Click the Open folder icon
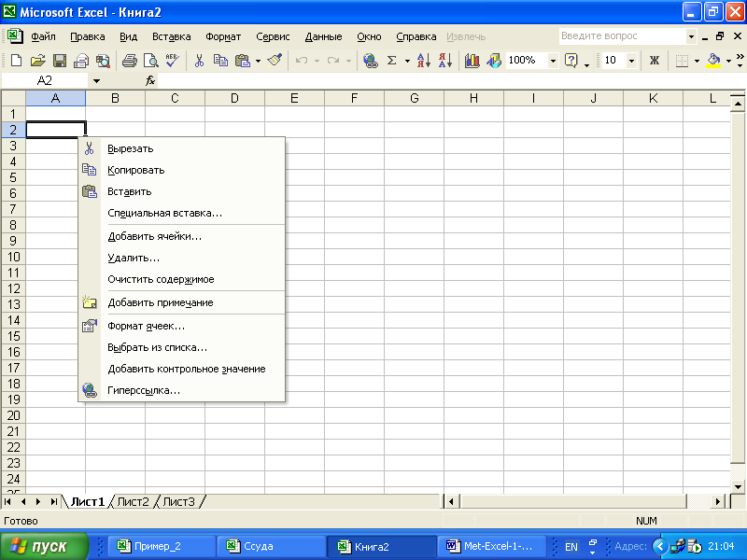This screenshot has height=560, width=747. click(37, 61)
